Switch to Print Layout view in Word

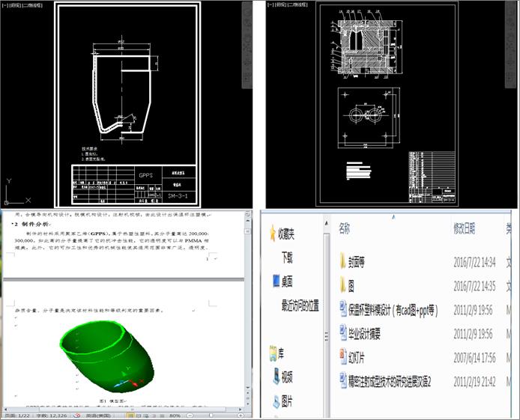(x=130, y=416)
